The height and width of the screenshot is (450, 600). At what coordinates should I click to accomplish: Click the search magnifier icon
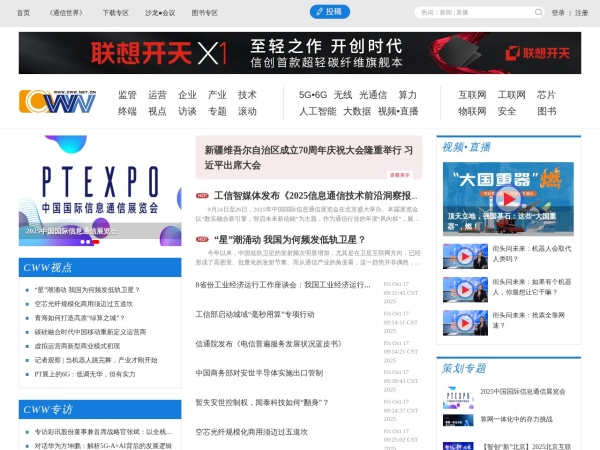533,13
